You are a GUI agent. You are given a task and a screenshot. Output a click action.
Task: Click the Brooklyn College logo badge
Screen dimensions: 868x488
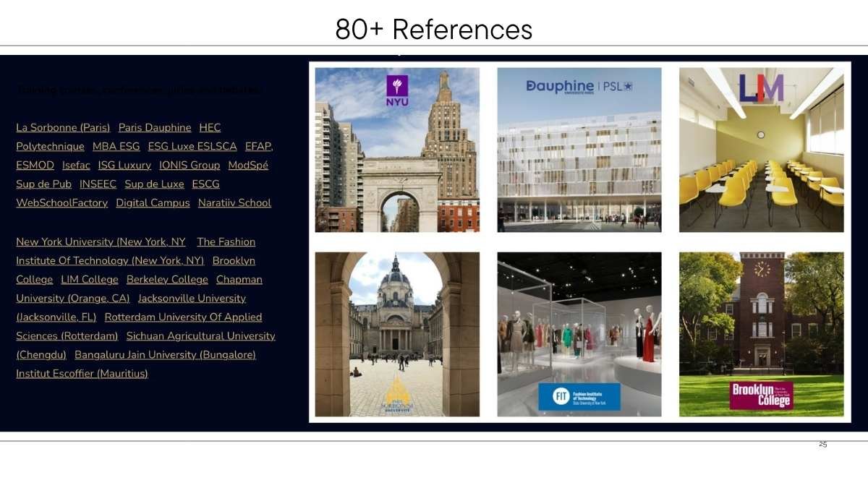[x=761, y=395]
